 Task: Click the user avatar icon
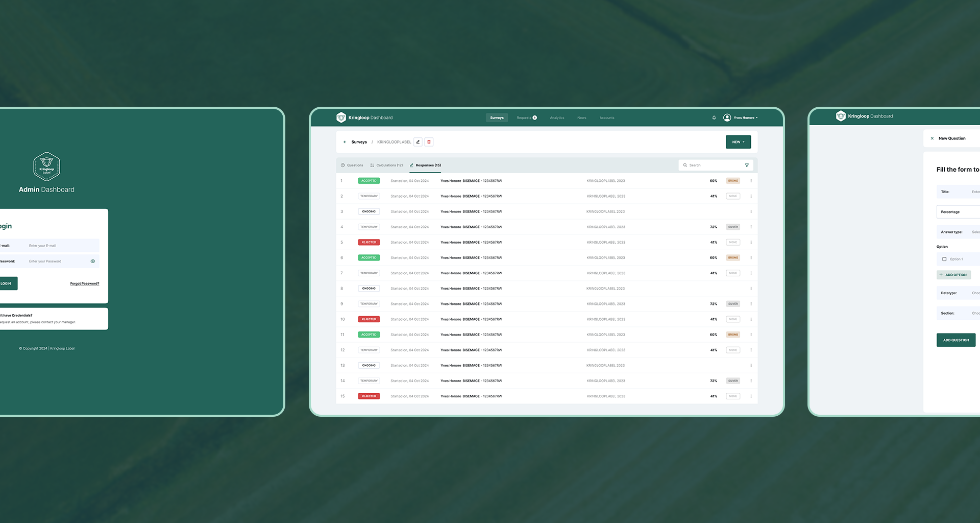[x=727, y=118]
